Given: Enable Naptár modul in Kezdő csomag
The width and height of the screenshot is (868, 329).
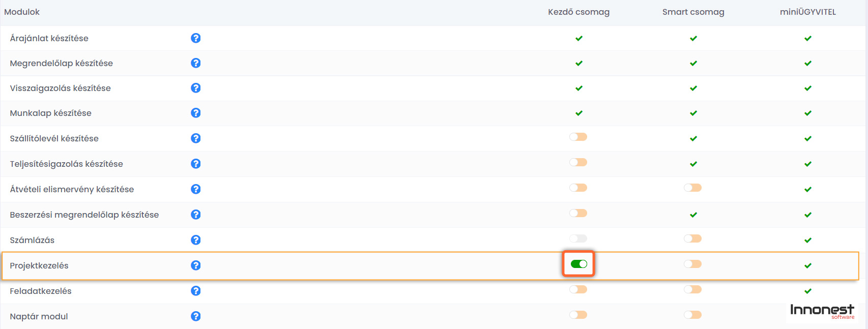Looking at the screenshot, I should (x=578, y=315).
